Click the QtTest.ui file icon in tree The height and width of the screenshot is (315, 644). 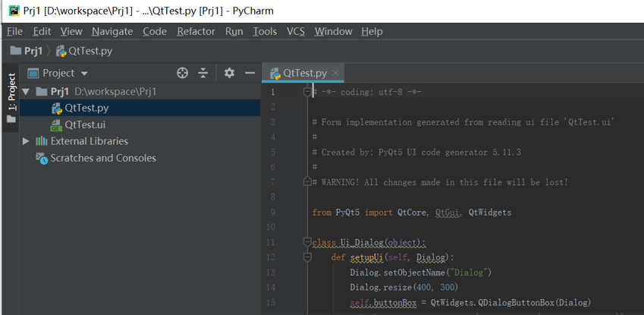(x=56, y=125)
